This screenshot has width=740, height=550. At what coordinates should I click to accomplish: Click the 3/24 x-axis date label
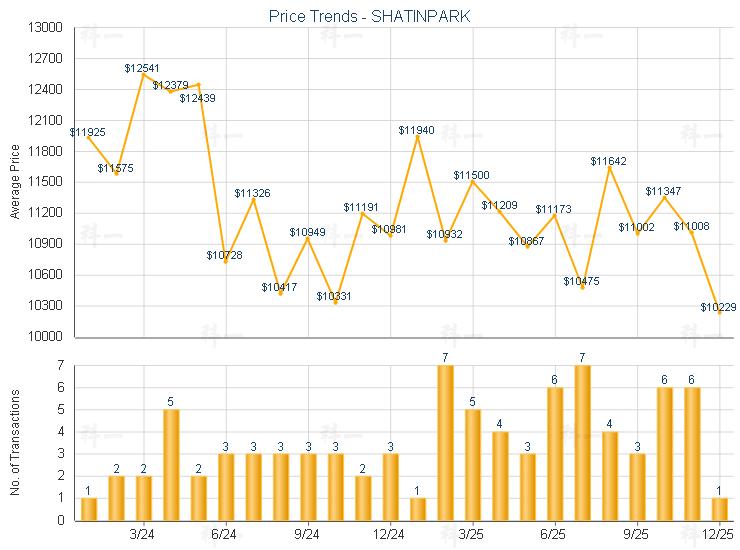coord(143,535)
